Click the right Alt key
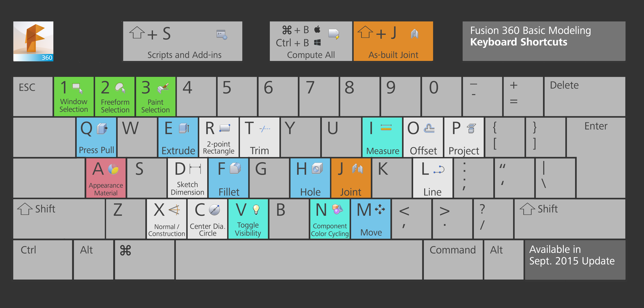 pos(504,260)
